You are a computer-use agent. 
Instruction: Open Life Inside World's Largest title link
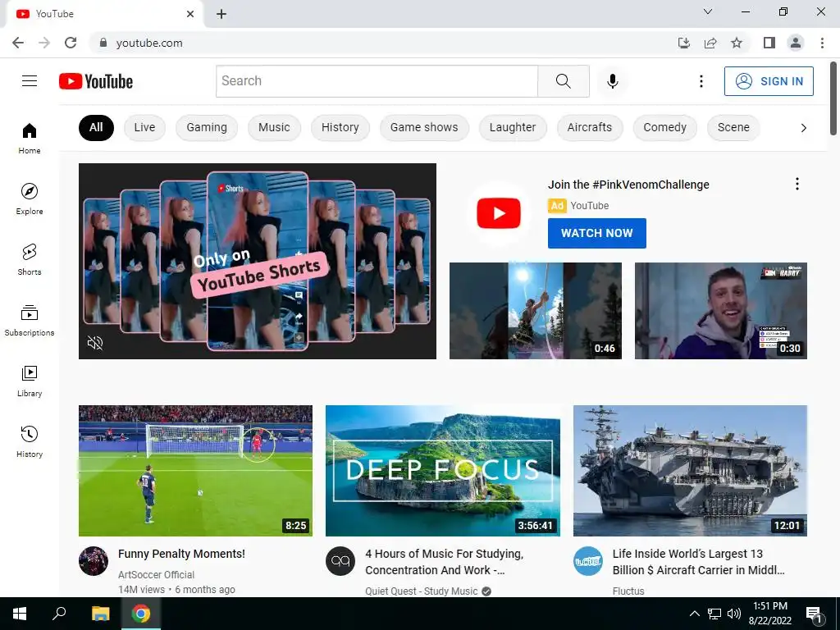pos(699,562)
